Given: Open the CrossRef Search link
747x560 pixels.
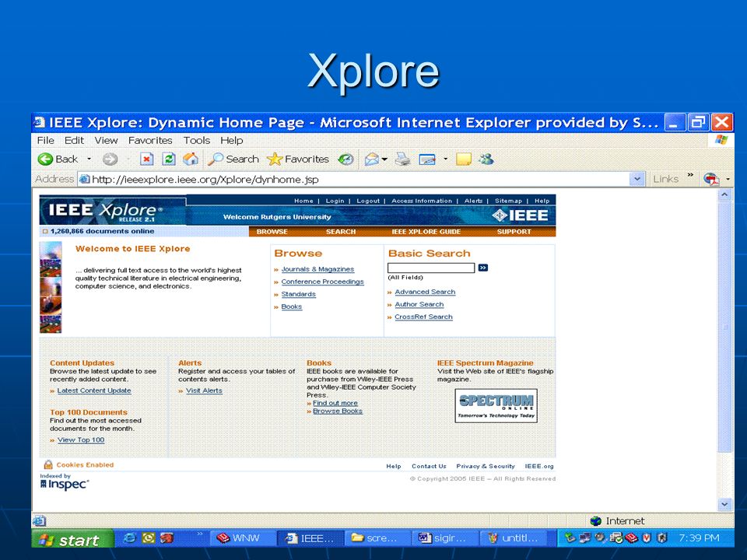Looking at the screenshot, I should coord(423,317).
